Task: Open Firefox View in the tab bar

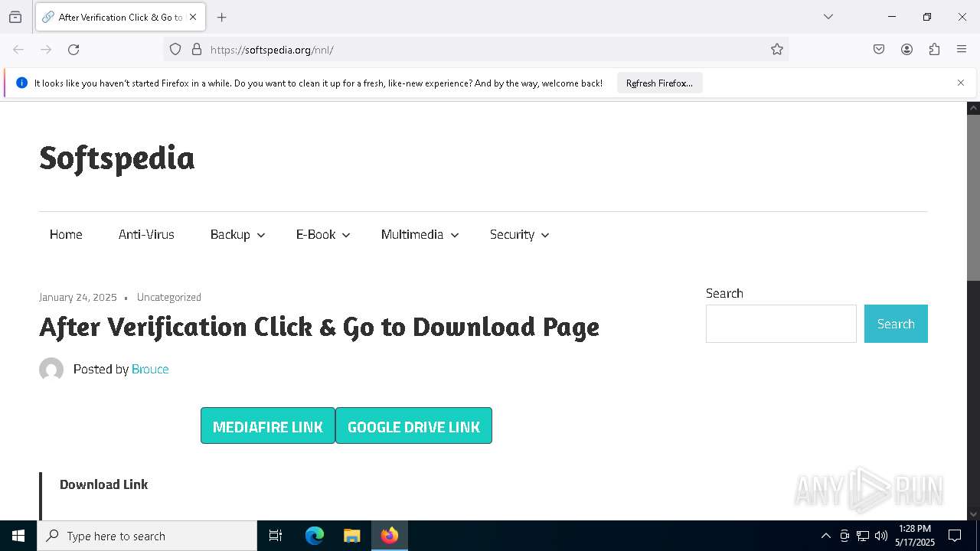Action: pos(15,17)
